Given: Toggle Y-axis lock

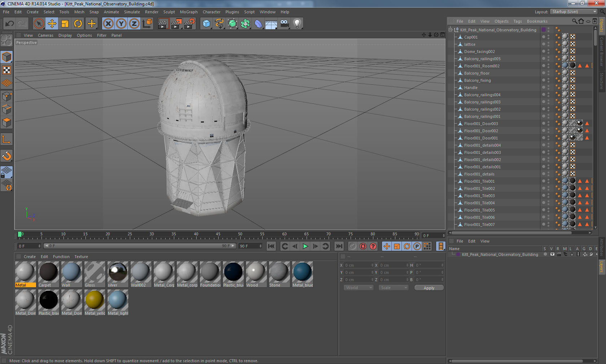Looking at the screenshot, I should (x=121, y=24).
